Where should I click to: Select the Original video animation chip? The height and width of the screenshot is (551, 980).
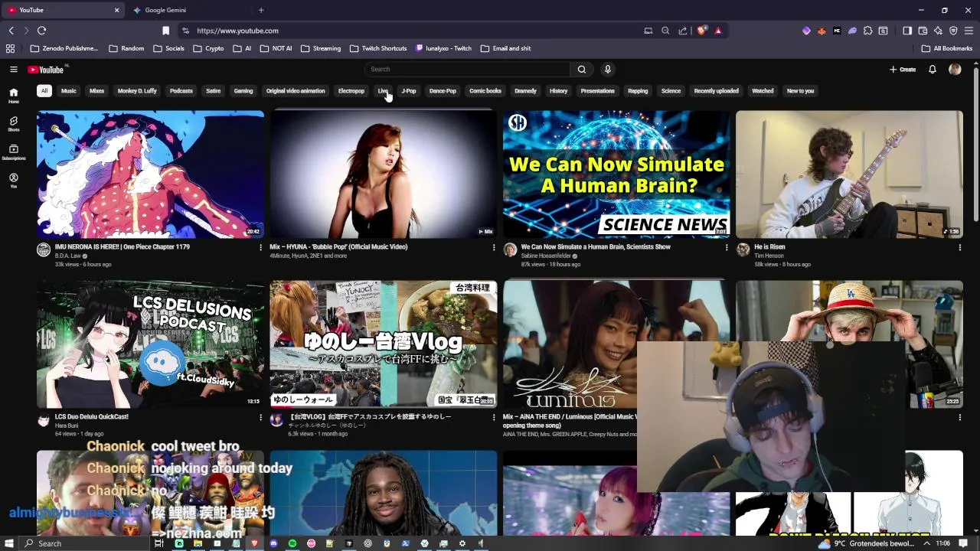[296, 91]
